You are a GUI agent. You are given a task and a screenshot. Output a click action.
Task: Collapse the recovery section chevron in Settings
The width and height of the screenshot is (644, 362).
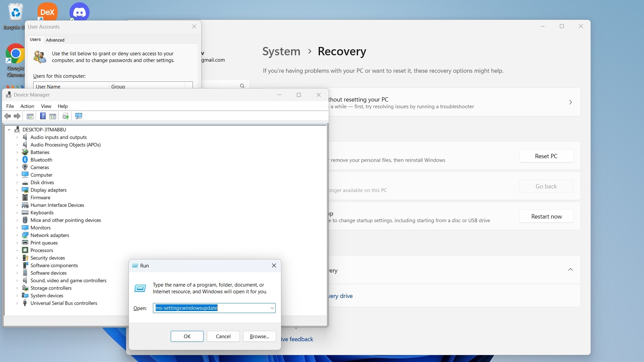click(570, 270)
